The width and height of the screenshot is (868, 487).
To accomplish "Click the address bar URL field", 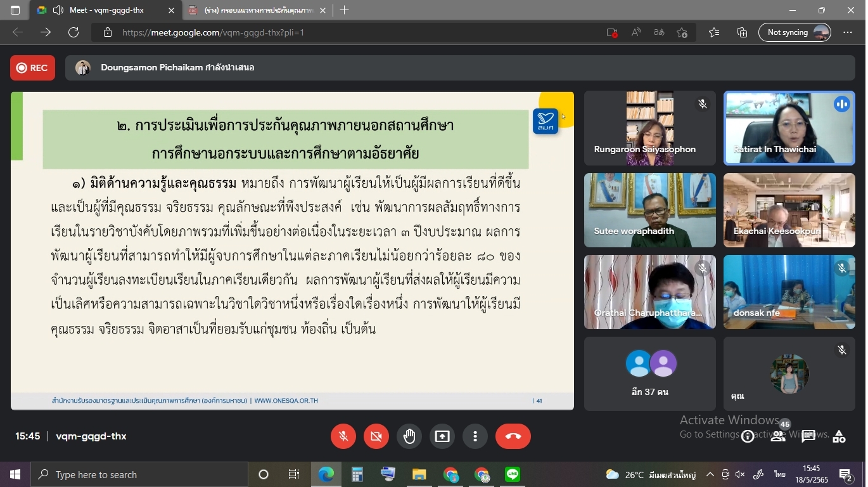I will coord(355,32).
